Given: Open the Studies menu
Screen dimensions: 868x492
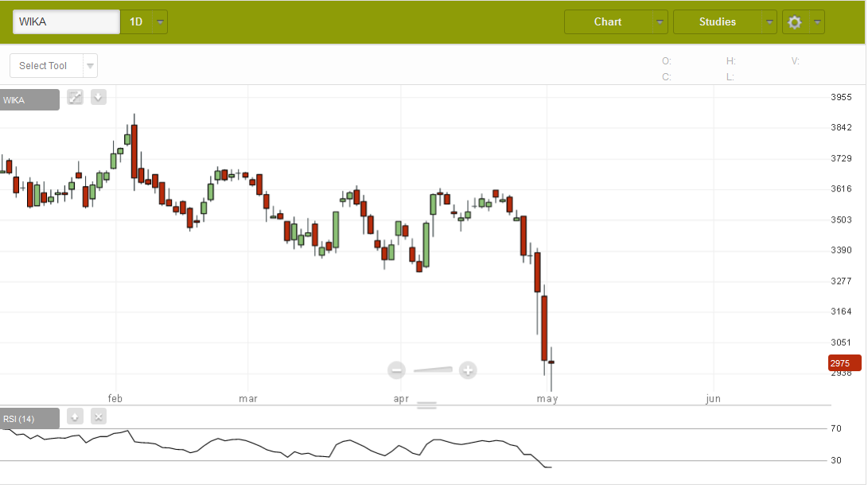Looking at the screenshot, I should 717,22.
